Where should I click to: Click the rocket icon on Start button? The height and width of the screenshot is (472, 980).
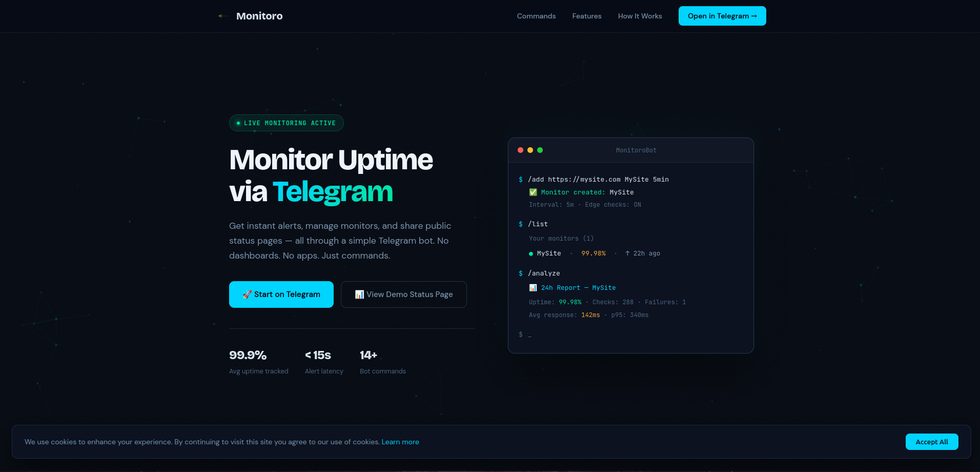[x=247, y=294]
